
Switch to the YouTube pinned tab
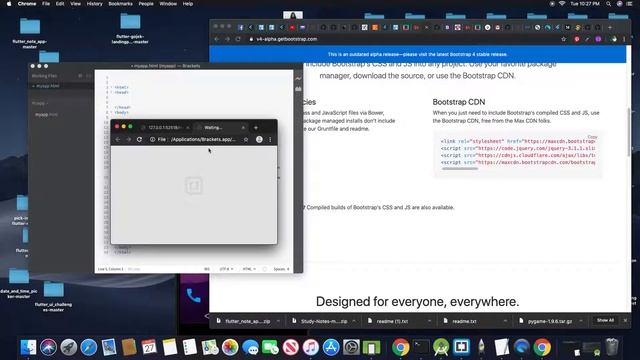tap(292, 27)
